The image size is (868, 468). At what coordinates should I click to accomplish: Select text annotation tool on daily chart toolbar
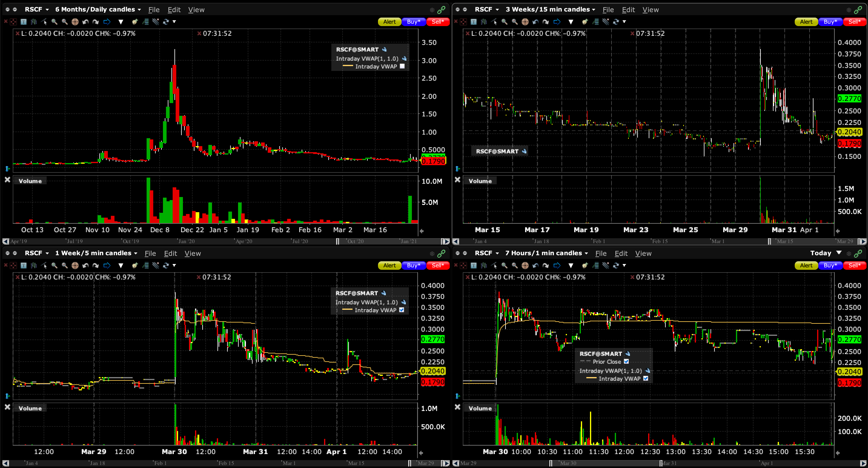(24, 22)
